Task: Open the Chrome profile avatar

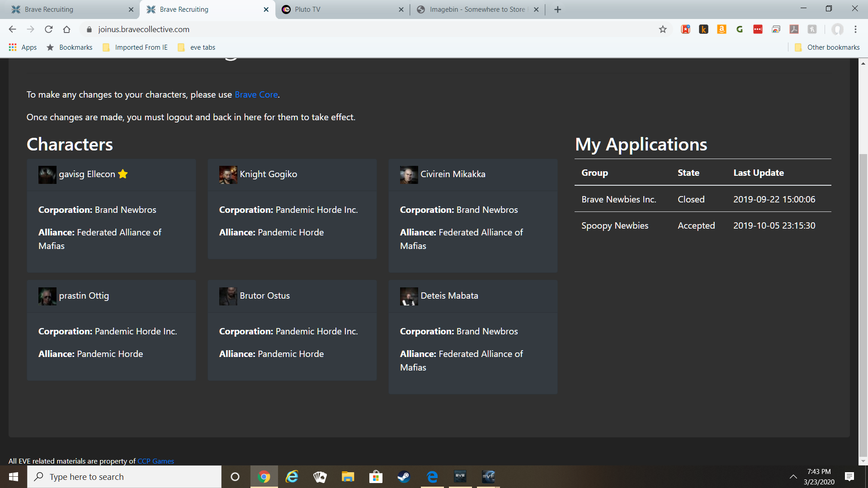Action: [837, 29]
